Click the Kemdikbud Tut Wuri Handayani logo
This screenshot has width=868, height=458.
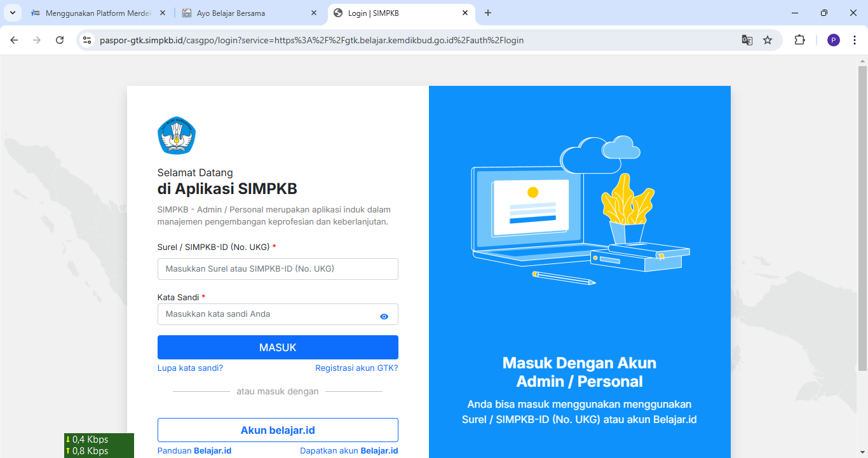[x=176, y=135]
